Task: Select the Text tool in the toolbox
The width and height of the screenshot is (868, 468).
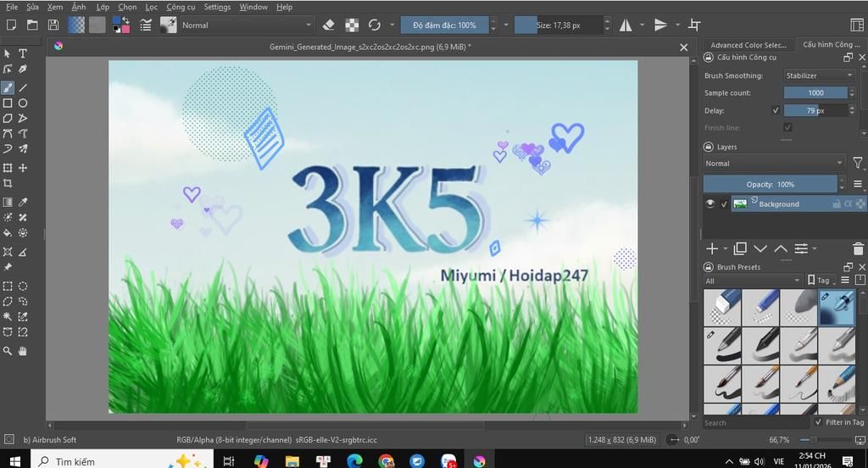Action: click(x=23, y=53)
